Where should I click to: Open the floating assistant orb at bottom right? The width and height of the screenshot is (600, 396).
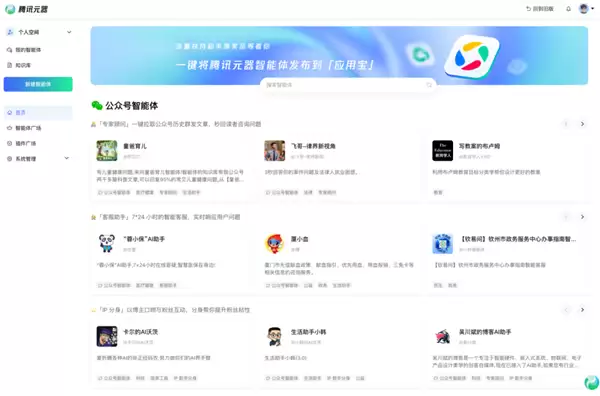click(592, 383)
